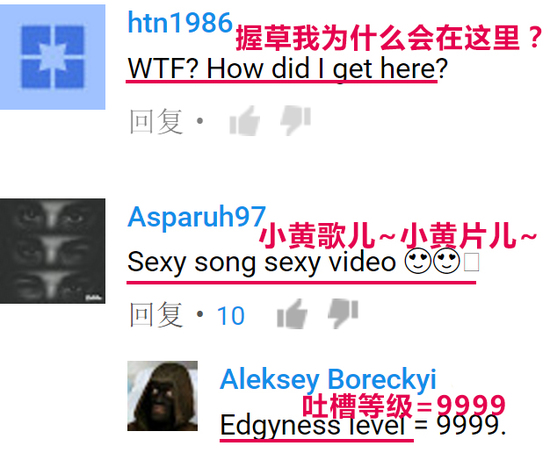Click the 'Edgyness level = 9999.' reply text
The image size is (550, 453).
coord(363,425)
